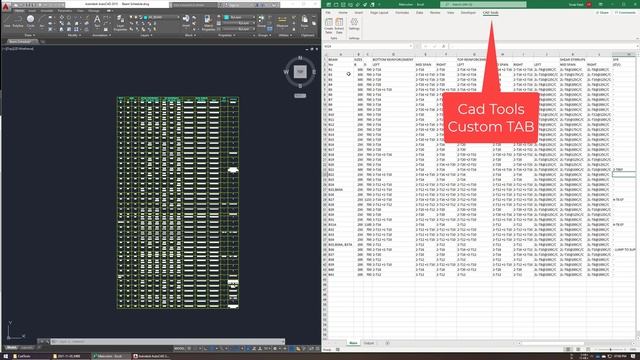The image size is (640, 360).
Task: Open the AutoCAD Home ribbon tab
Action: click(19, 11)
